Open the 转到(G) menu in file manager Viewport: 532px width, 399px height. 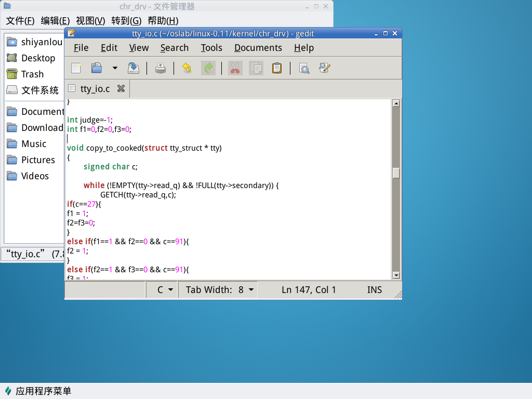pyautogui.click(x=126, y=21)
